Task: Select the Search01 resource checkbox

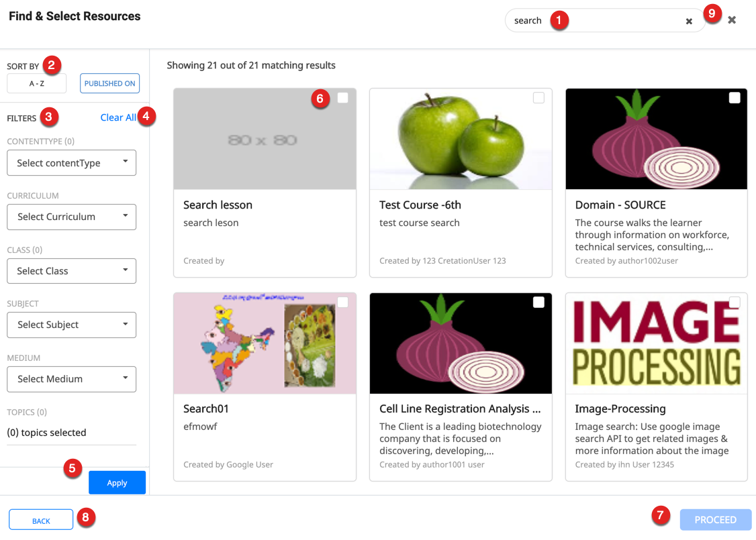Action: tap(342, 303)
